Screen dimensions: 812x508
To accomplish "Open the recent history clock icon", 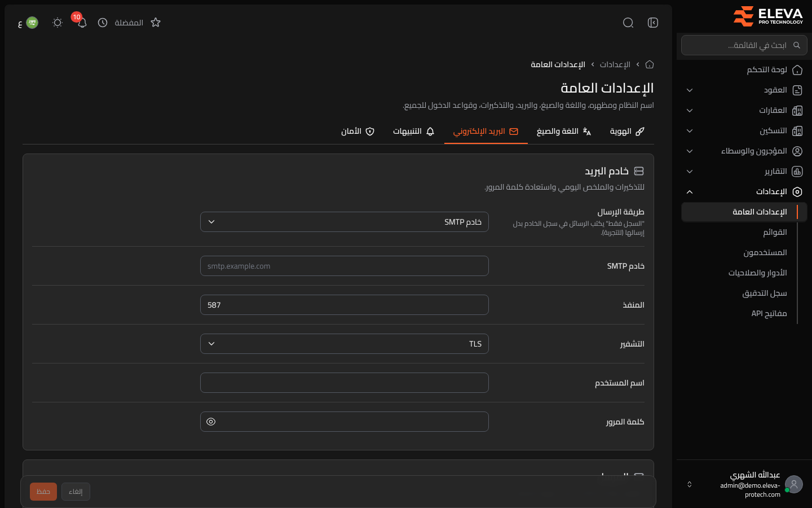I will pyautogui.click(x=103, y=23).
